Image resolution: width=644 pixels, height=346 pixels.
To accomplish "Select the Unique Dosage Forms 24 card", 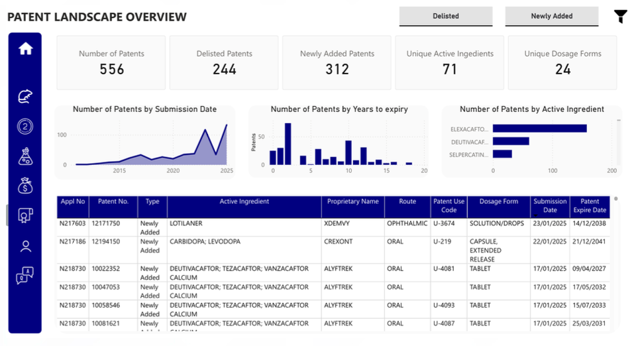I will point(563,62).
